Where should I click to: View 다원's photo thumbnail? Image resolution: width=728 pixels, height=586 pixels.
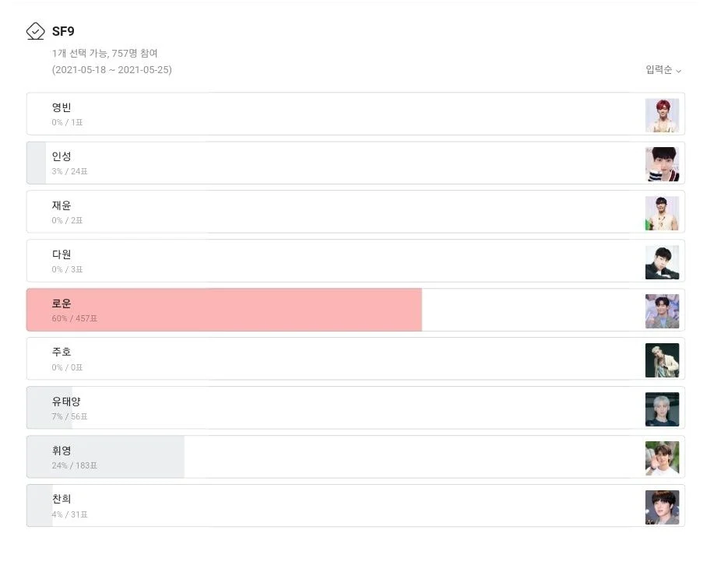pos(662,262)
